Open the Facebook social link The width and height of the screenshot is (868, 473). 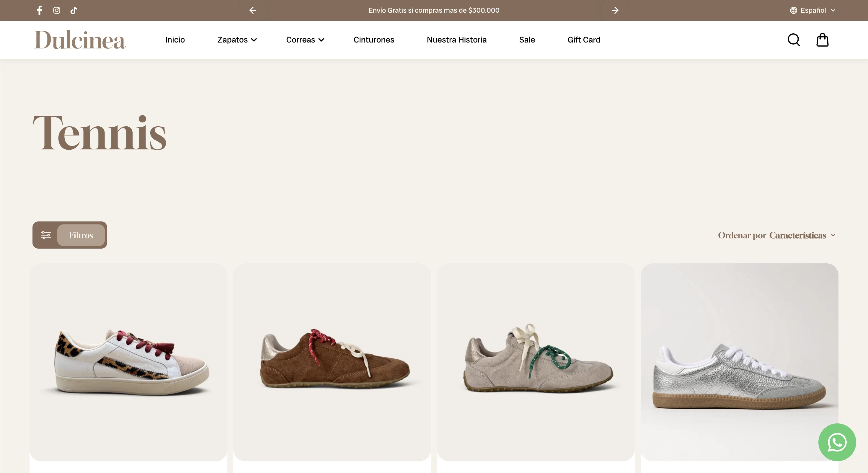[40, 10]
